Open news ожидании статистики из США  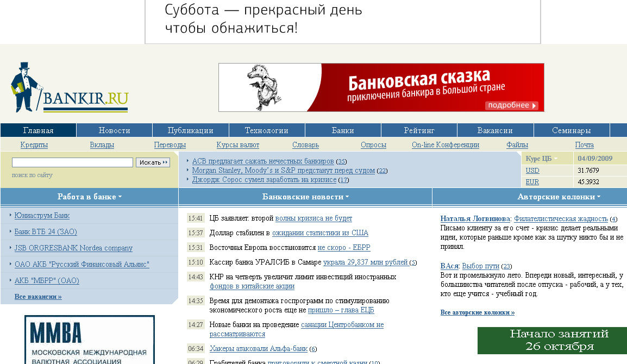321,233
